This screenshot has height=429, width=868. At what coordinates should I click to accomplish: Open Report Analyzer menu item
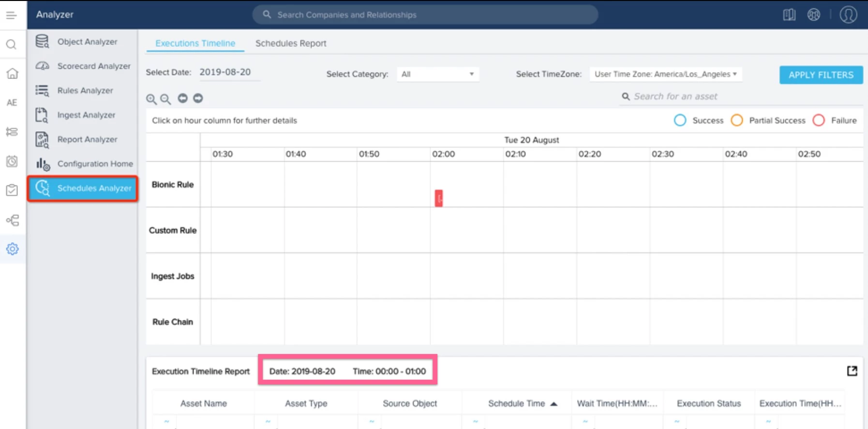(x=83, y=139)
